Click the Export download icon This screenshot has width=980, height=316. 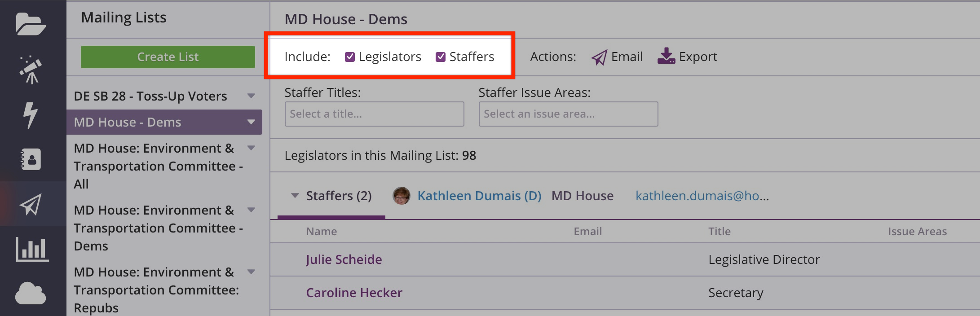(x=666, y=56)
